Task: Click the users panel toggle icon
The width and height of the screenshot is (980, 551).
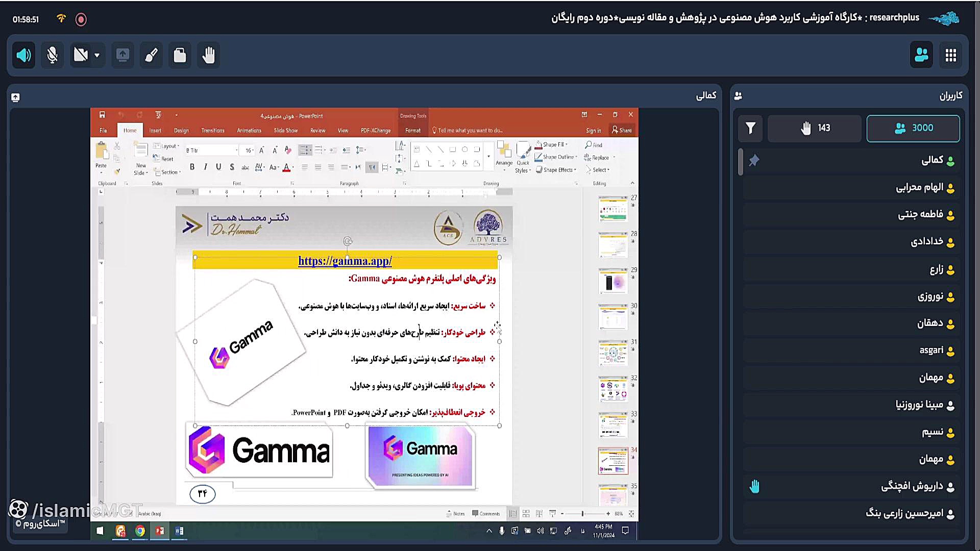Action: (x=921, y=55)
